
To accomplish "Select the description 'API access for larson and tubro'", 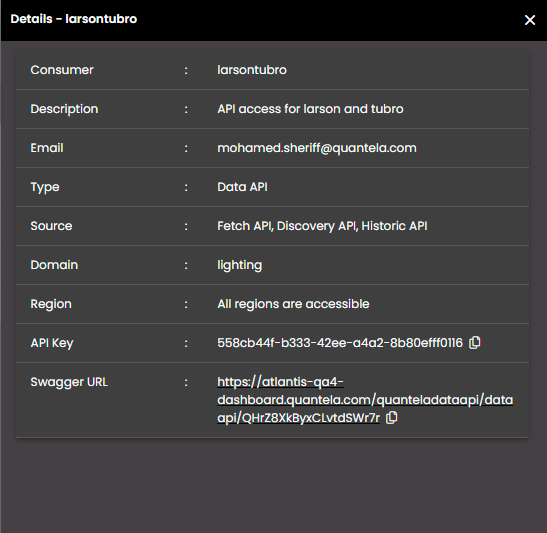I will (310, 109).
